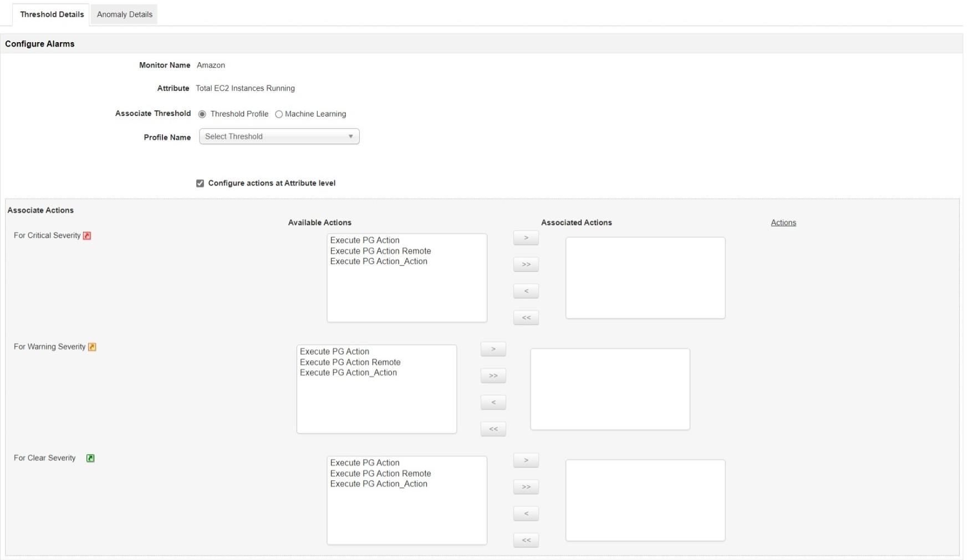This screenshot has height=560, width=973.
Task: Click the single-right arrow for Critical Severity
Action: (x=526, y=237)
